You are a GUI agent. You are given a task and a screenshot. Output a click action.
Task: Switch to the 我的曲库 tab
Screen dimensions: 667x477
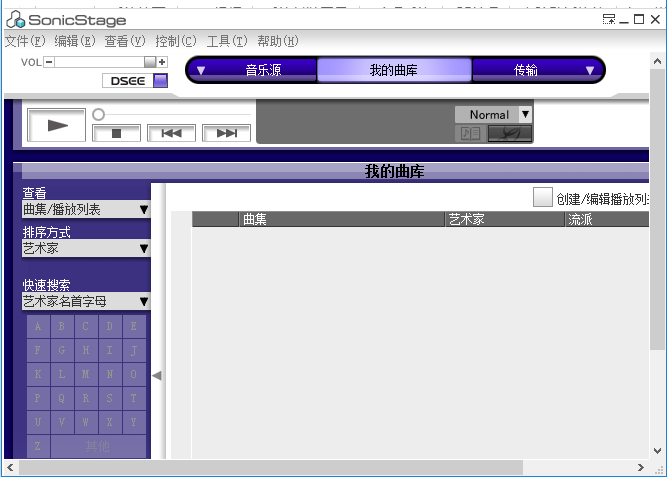pos(394,70)
